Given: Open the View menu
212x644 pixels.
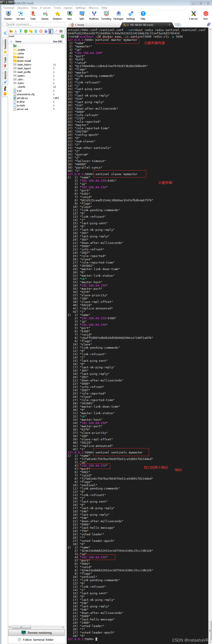Looking at the screenshot, I should click(34, 8).
